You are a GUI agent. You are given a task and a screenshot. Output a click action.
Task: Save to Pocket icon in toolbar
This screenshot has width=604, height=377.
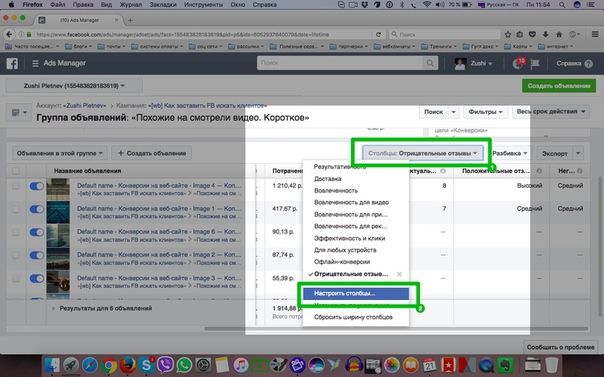coord(532,34)
